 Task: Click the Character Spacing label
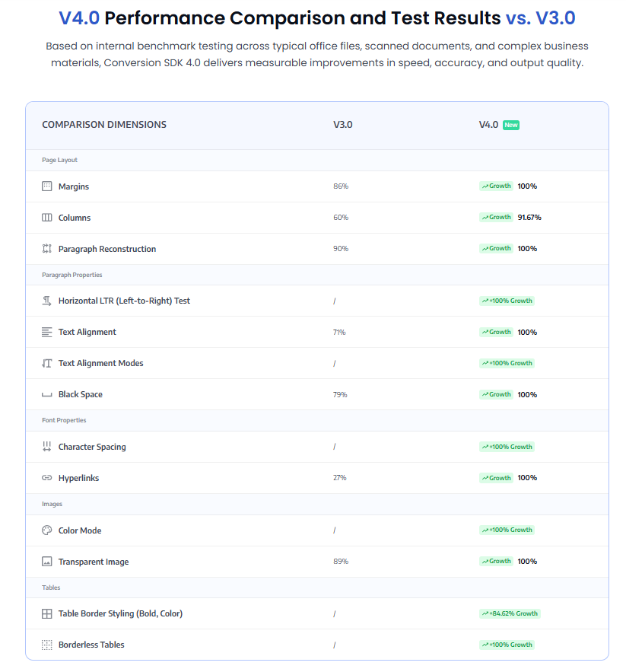click(x=92, y=447)
